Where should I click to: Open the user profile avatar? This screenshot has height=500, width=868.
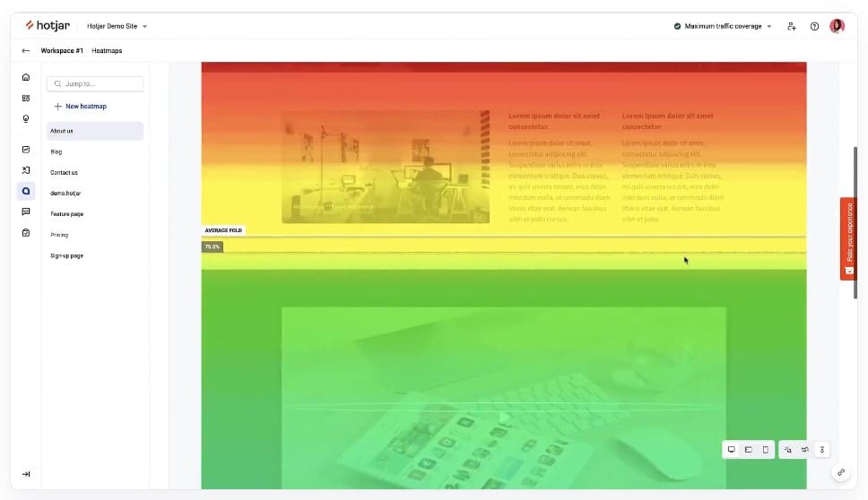tap(837, 26)
